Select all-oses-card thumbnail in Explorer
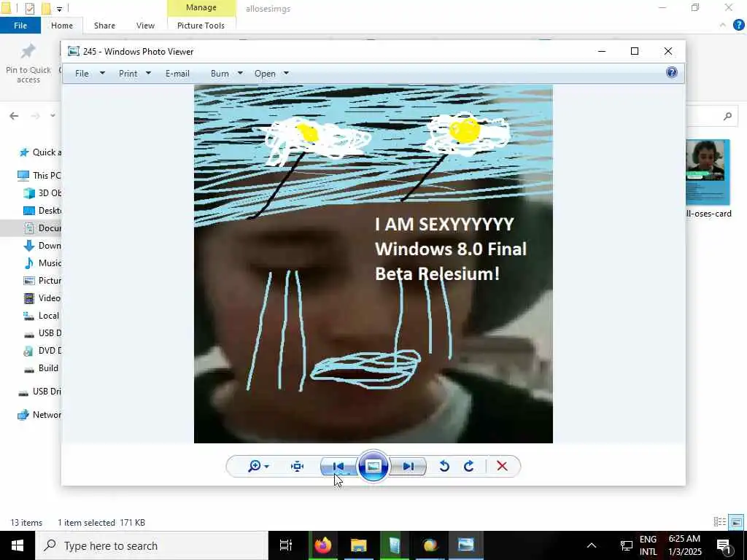 (x=708, y=179)
